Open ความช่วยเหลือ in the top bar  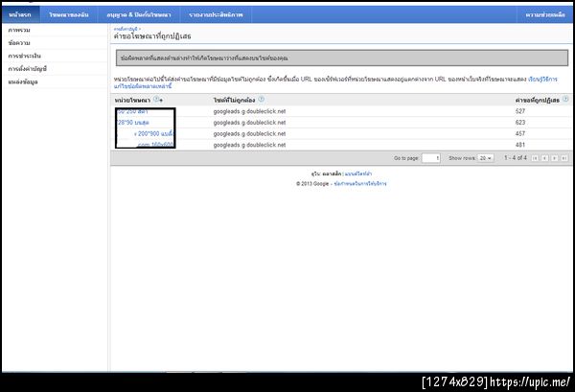coord(545,14)
